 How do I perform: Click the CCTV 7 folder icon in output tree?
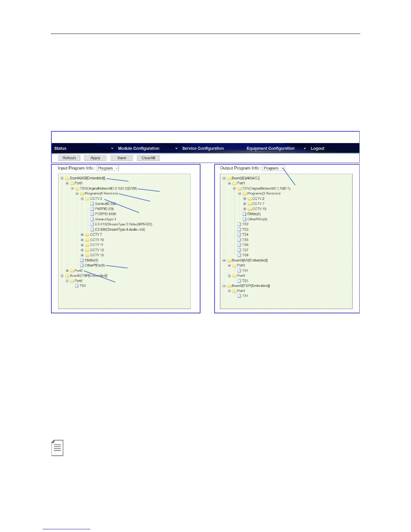[249, 204]
